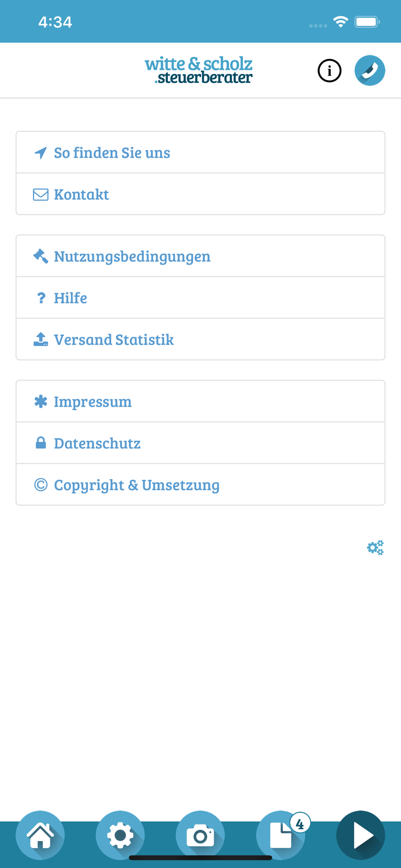
Task: Tap the play arrow button
Action: pos(361,835)
